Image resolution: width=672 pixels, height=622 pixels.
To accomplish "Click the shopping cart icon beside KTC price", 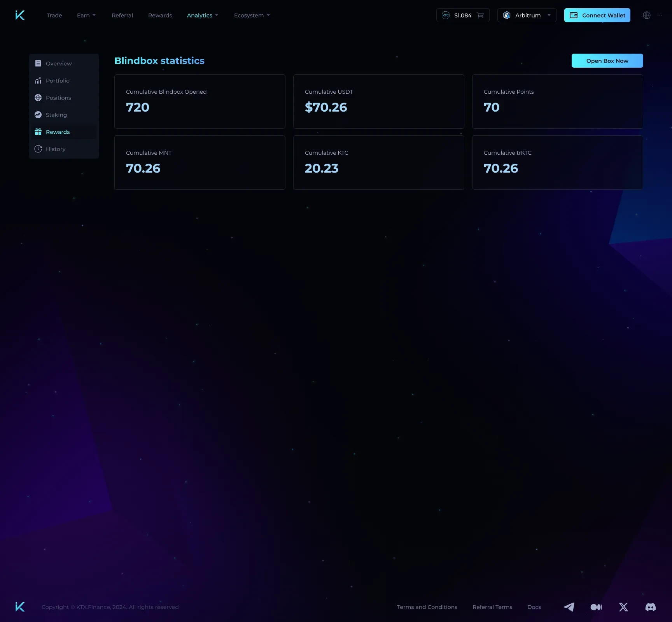I will (480, 15).
